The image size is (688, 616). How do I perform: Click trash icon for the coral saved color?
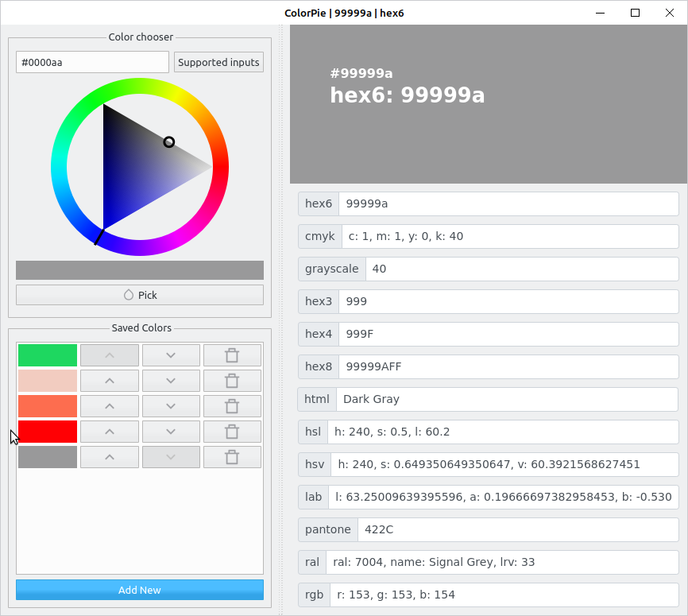pyautogui.click(x=232, y=406)
